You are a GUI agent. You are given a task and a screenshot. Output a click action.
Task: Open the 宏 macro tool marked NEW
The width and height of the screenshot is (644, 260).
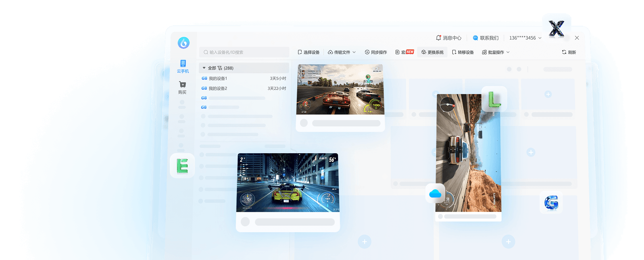404,52
